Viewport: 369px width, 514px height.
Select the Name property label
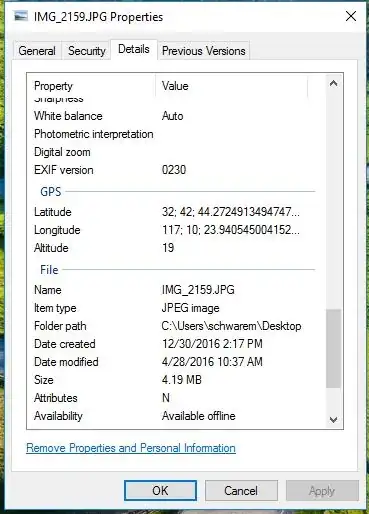click(48, 290)
